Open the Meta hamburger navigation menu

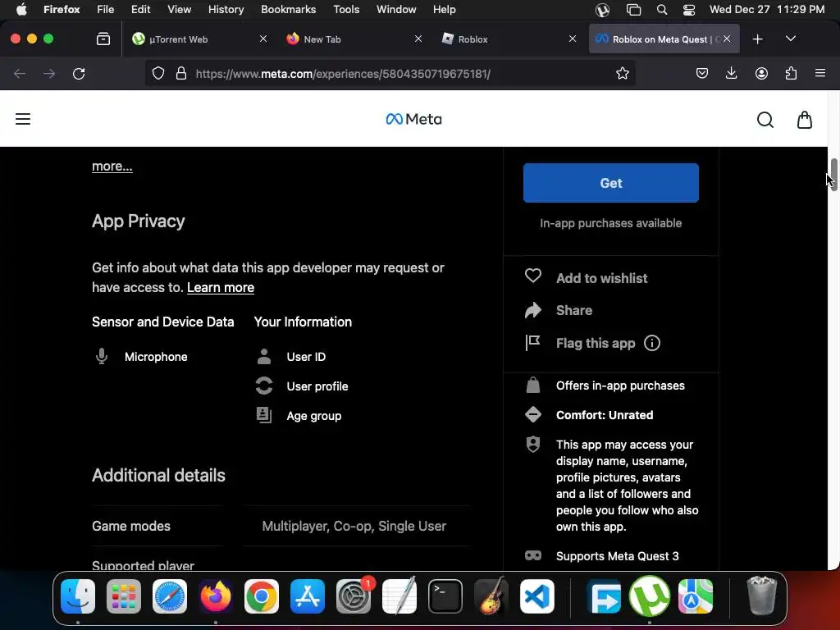coord(22,119)
